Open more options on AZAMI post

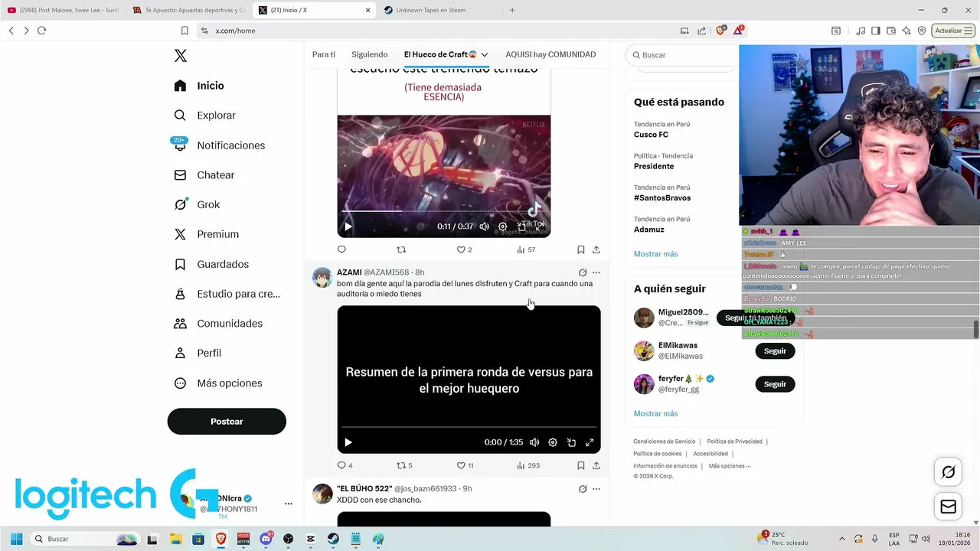pos(596,272)
